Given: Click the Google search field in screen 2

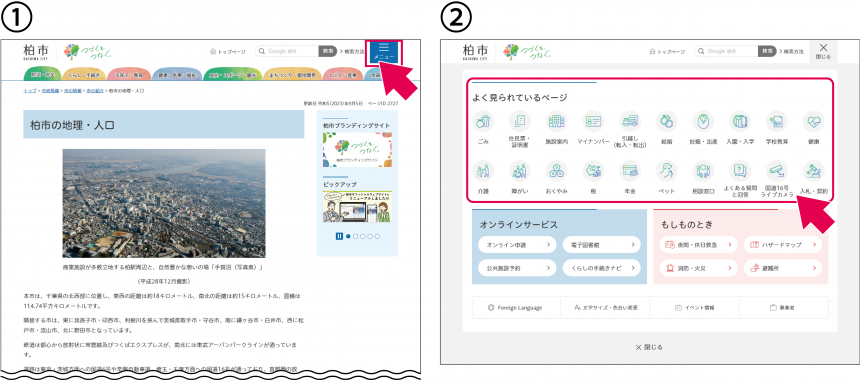Looking at the screenshot, I should (726, 51).
